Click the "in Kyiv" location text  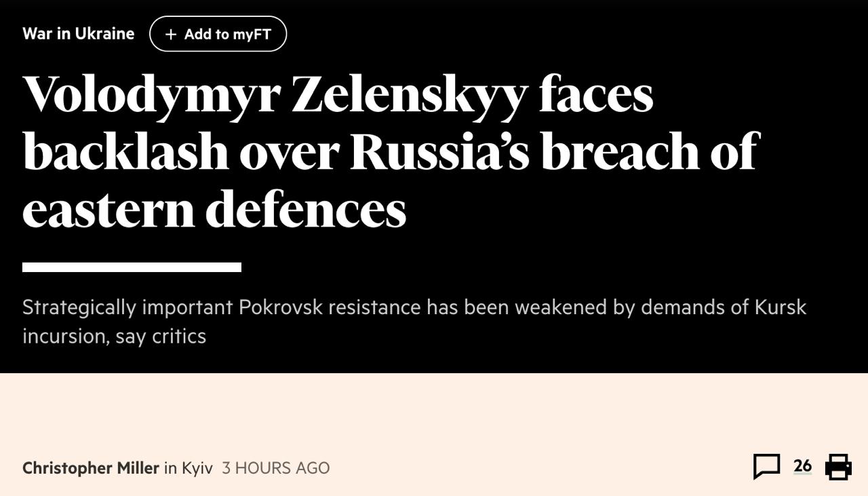pyautogui.click(x=189, y=468)
